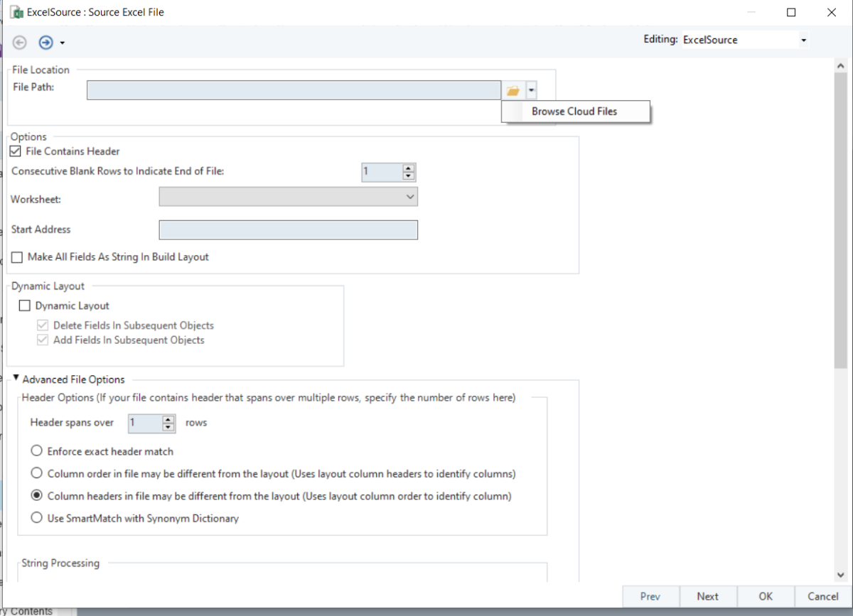Check Make All Fields As String In Build Layout
853x616 pixels.
coord(16,256)
